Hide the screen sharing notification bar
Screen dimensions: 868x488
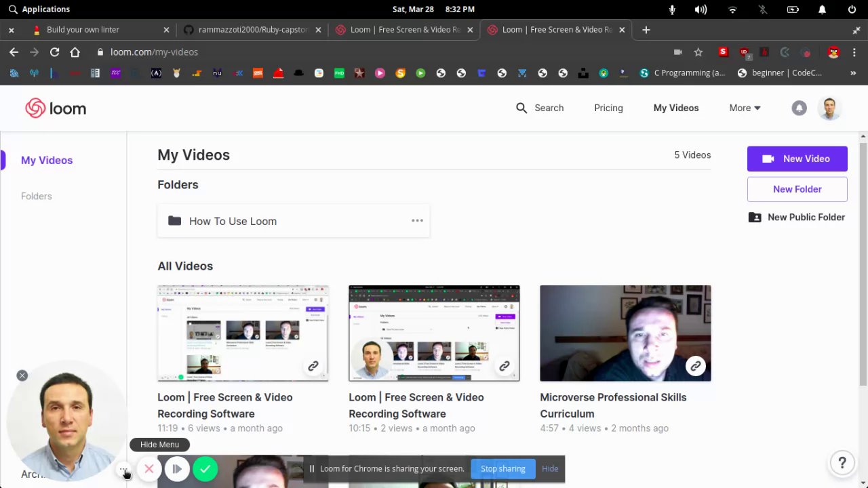click(x=550, y=468)
